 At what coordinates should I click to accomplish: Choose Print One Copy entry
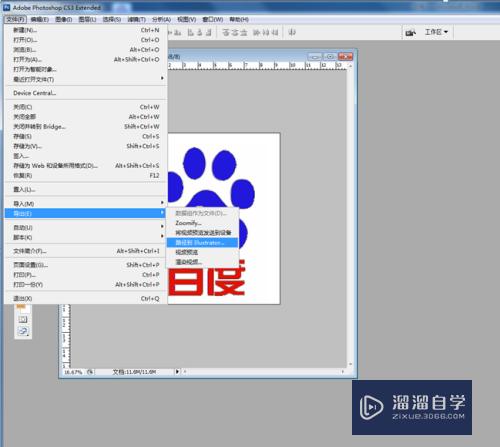coord(86,285)
